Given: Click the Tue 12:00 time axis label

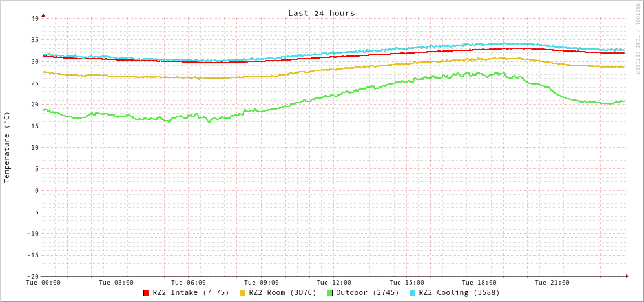Looking at the screenshot, I should tap(334, 283).
